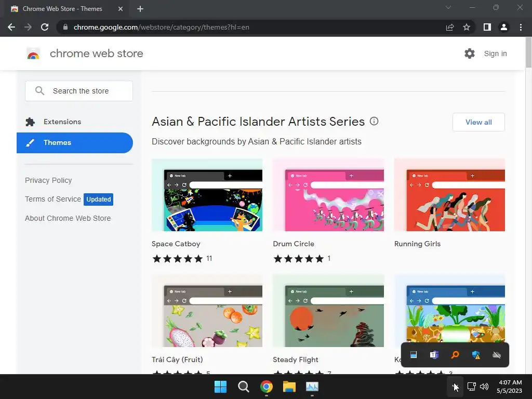The height and width of the screenshot is (399, 532).
Task: Open the clock showing 4:07 AM
Action: 510,387
